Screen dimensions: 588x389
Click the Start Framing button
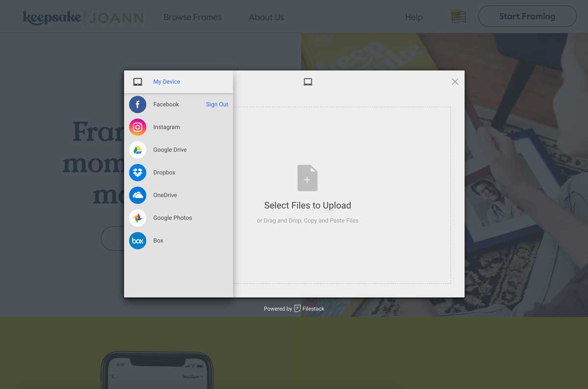(527, 16)
